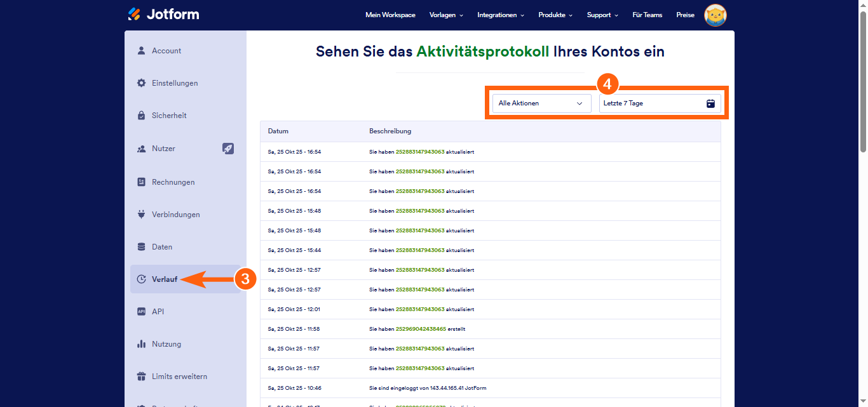Click the rocket badge next to Nutzer

click(228, 148)
